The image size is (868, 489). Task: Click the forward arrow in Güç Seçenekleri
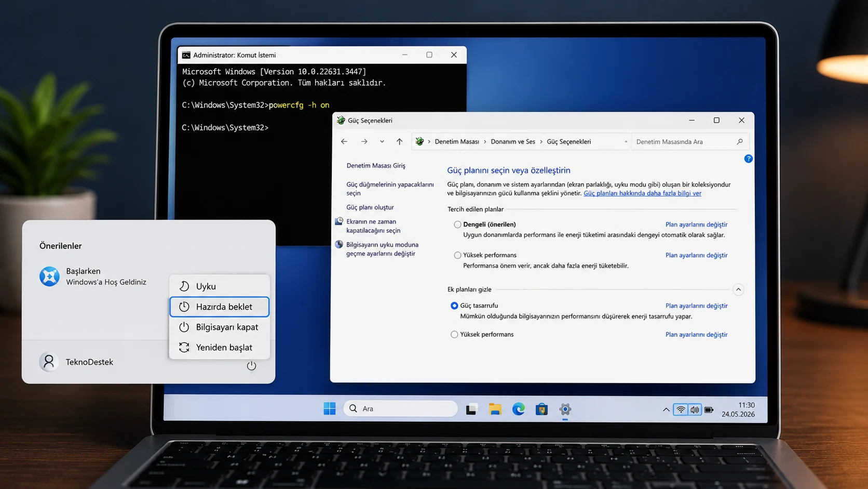click(x=364, y=141)
